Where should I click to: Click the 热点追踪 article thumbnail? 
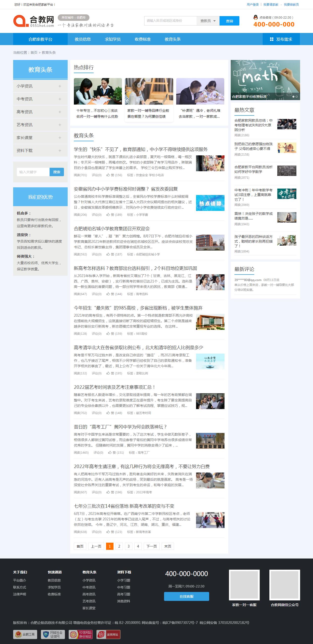click(210, 203)
